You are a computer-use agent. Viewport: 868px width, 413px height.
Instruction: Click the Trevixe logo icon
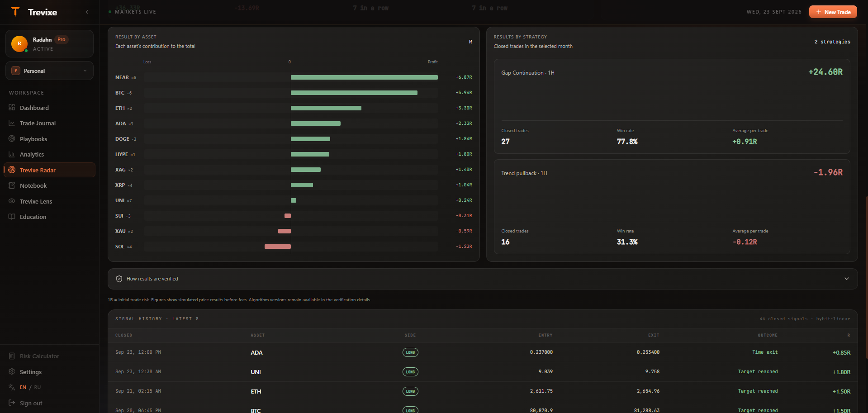point(15,12)
